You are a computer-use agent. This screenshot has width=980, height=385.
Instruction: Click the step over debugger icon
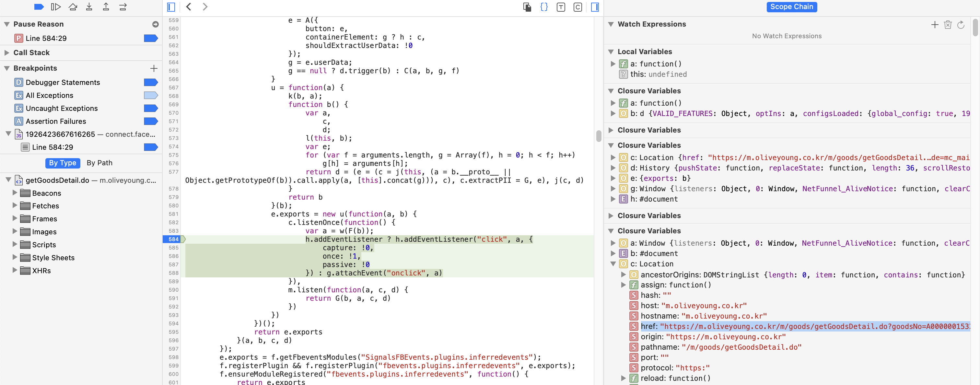point(73,7)
